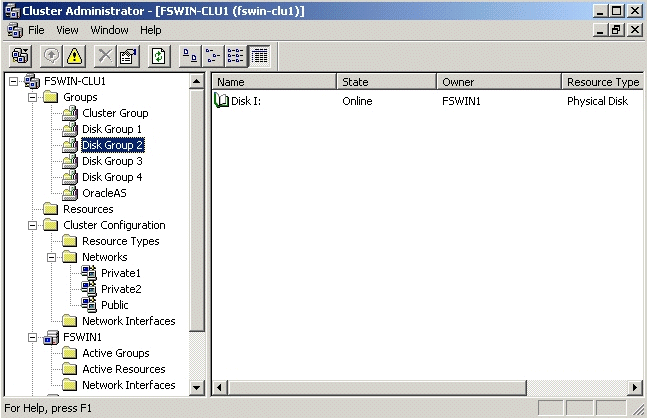
Task: Click the Resource Types folder icon
Action: 70,241
